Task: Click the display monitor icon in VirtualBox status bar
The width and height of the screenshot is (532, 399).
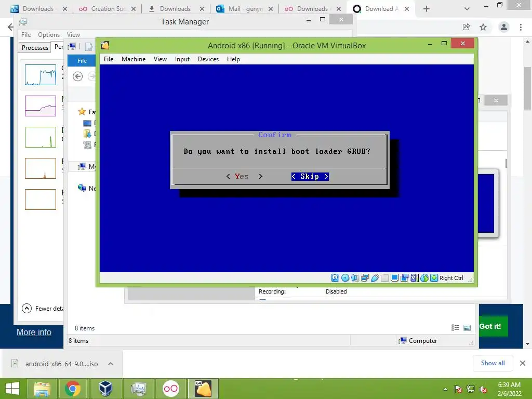Action: 394,278
